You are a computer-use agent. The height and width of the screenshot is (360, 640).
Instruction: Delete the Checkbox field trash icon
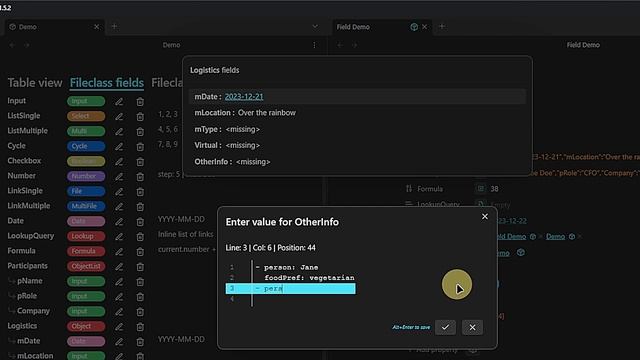tap(140, 162)
